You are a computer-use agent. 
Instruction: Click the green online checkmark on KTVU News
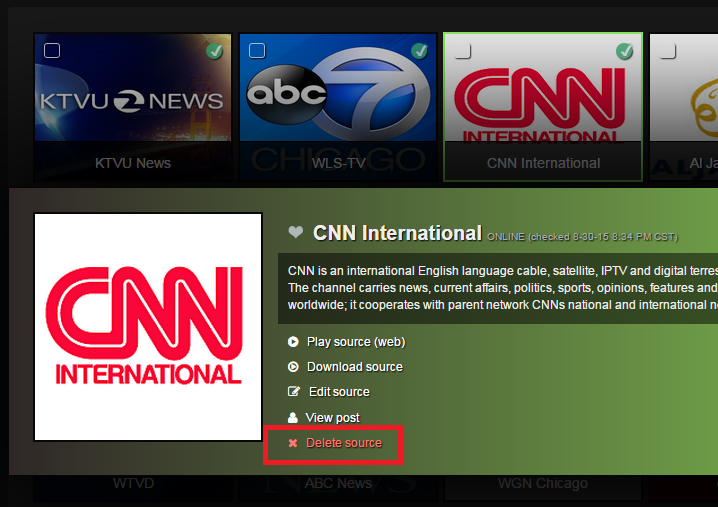214,51
